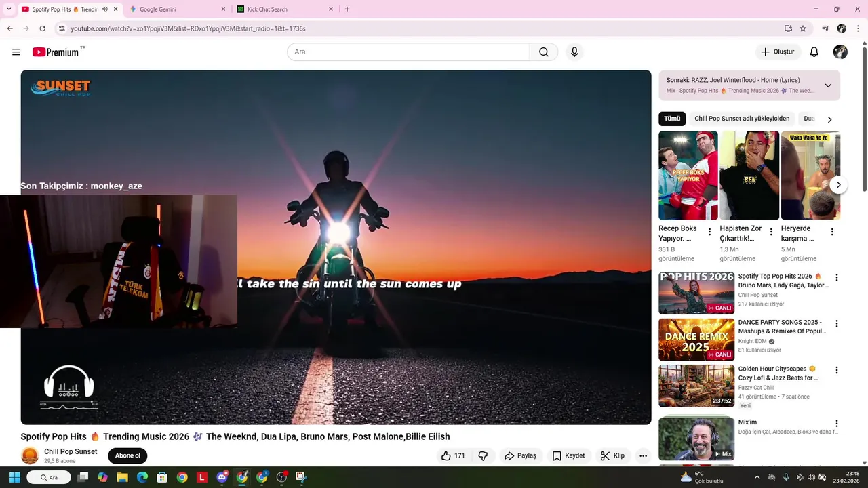The image size is (868, 488).
Task: Play the Dance Remix 2025 live thumbnail
Action: [696, 340]
